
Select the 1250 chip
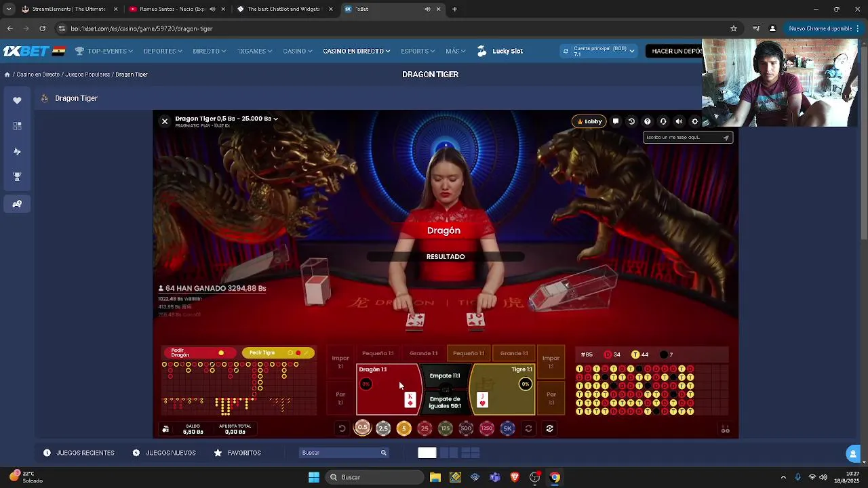click(x=486, y=428)
